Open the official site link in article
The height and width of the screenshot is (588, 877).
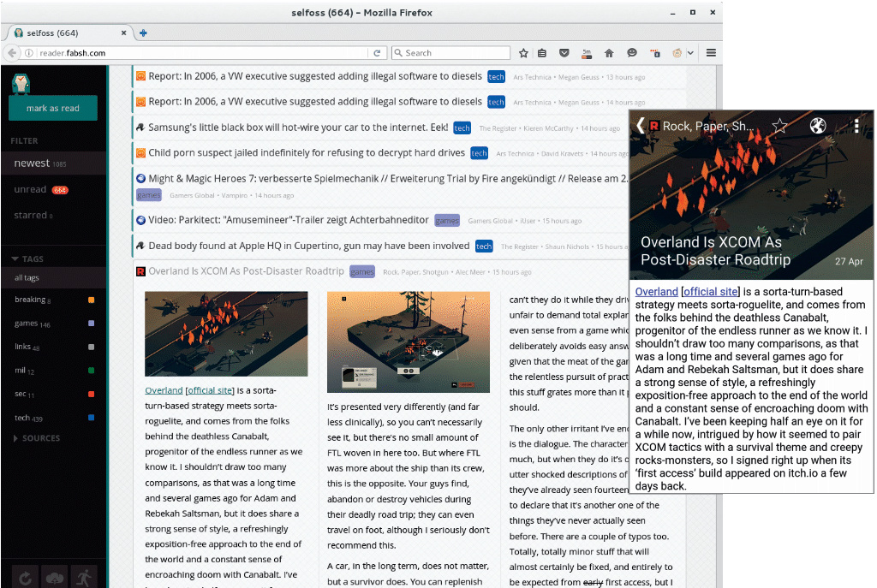pos(209,390)
